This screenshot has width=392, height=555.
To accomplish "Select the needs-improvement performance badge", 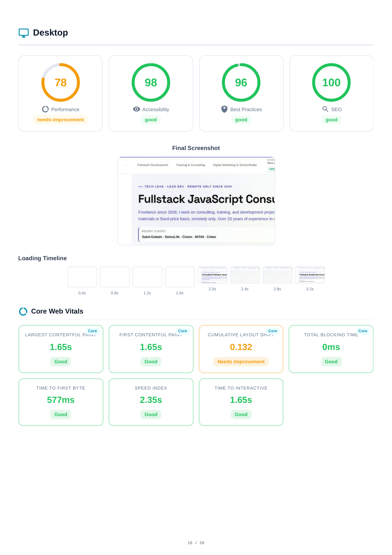I will [60, 120].
